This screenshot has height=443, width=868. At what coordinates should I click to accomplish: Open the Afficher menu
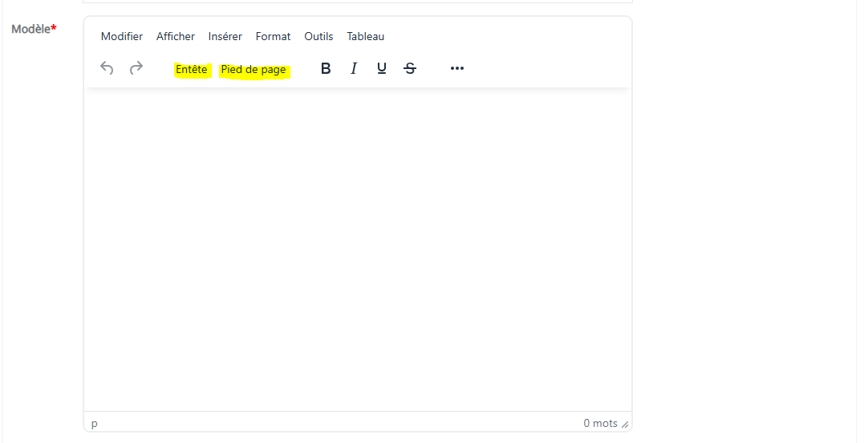(176, 36)
